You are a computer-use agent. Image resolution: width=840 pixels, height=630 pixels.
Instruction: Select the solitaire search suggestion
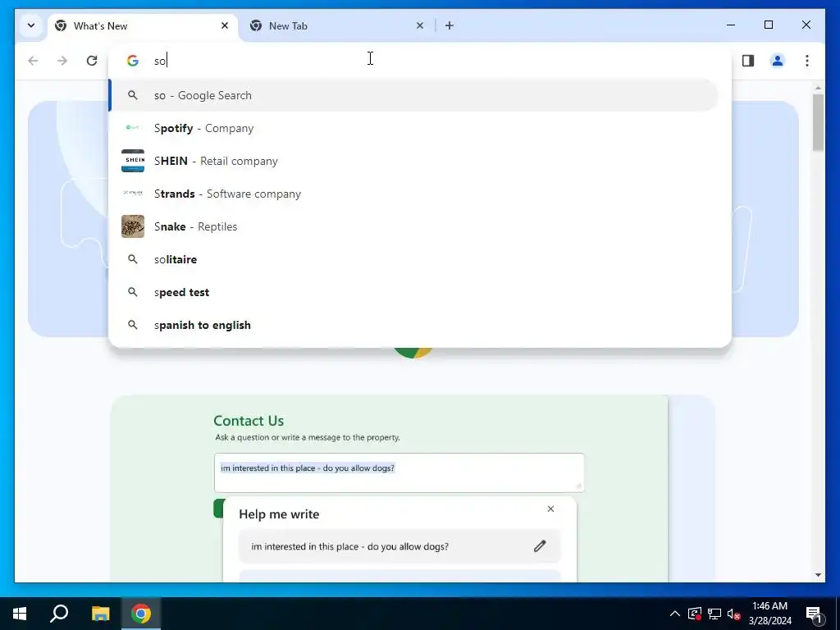pos(413,259)
